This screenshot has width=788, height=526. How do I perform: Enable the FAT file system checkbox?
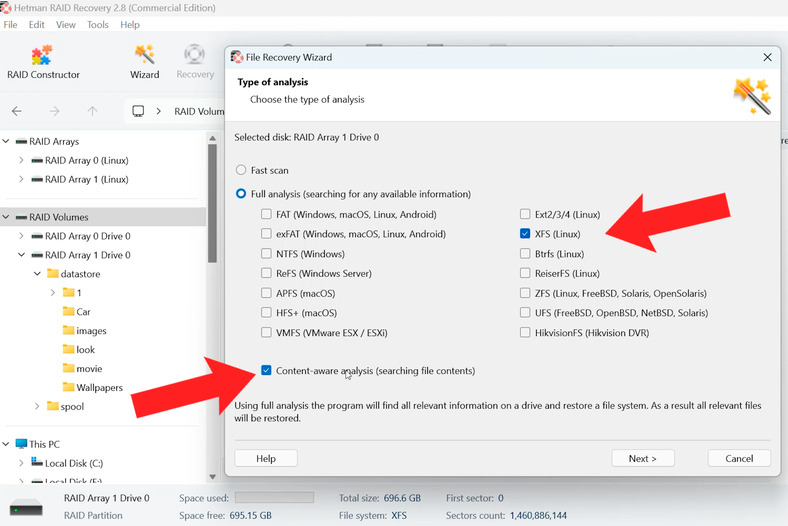point(266,214)
